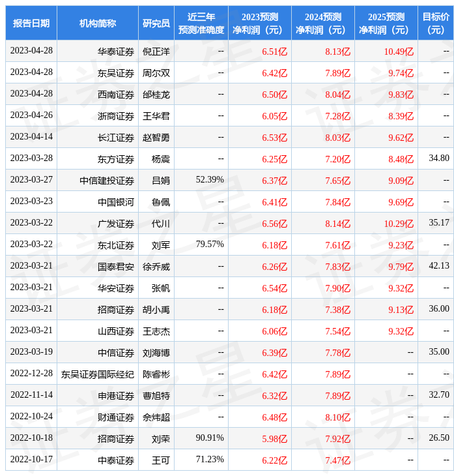This screenshot has height=476, width=454.
Task: Select researcher 邰桂龙
Action: [x=156, y=95]
